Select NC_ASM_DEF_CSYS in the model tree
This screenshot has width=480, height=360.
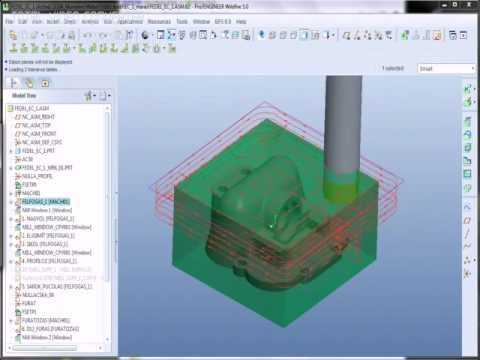[x=42, y=142]
